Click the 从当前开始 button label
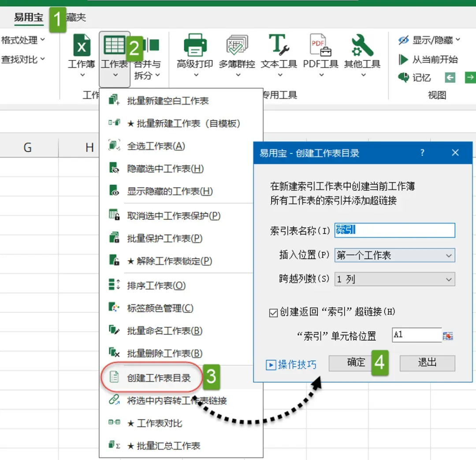The width and height of the screenshot is (476, 460). coord(435,60)
